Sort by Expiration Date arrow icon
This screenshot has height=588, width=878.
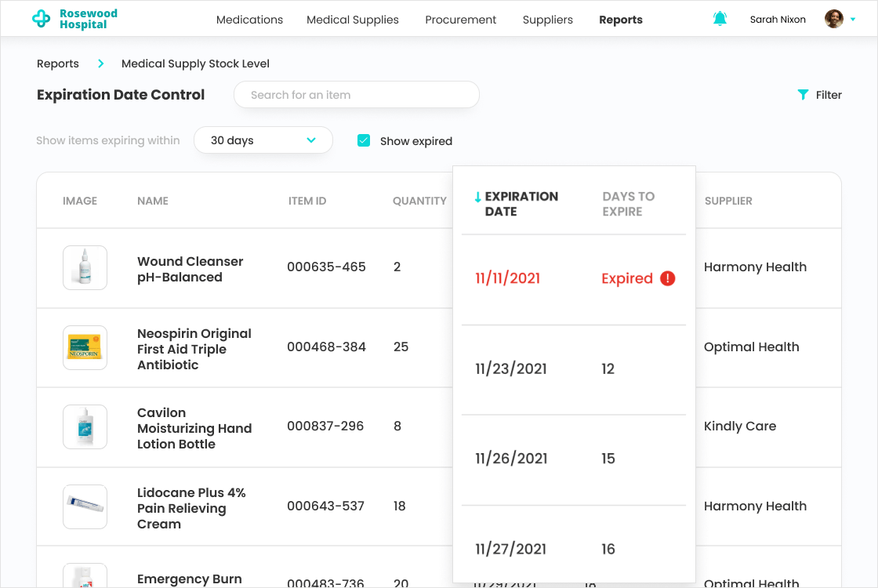[477, 197]
